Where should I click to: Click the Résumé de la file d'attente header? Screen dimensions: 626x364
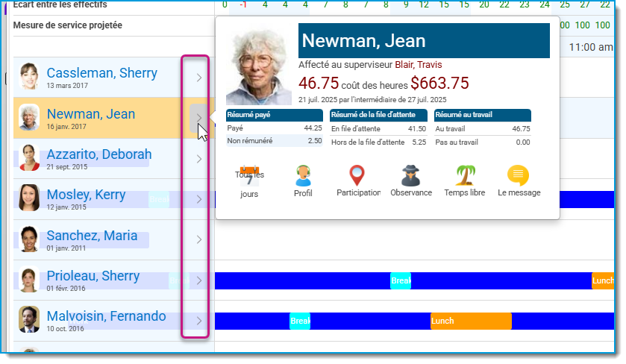pos(378,115)
